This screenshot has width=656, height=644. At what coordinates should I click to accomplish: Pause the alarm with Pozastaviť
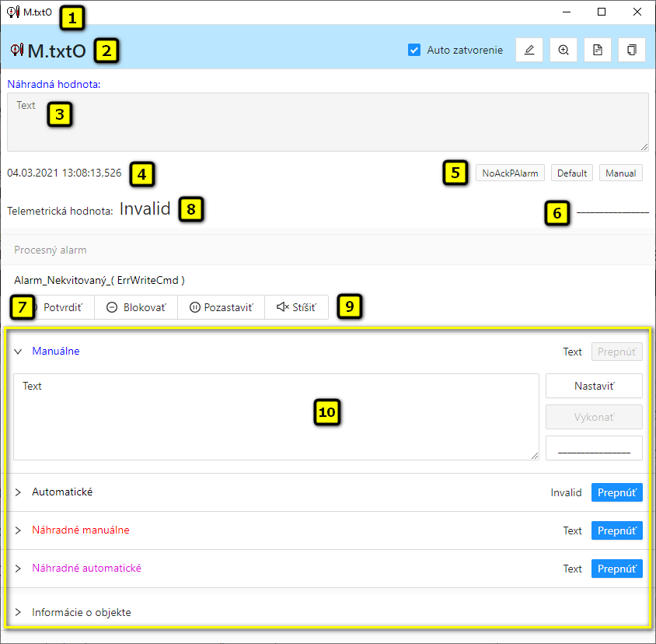coord(222,307)
